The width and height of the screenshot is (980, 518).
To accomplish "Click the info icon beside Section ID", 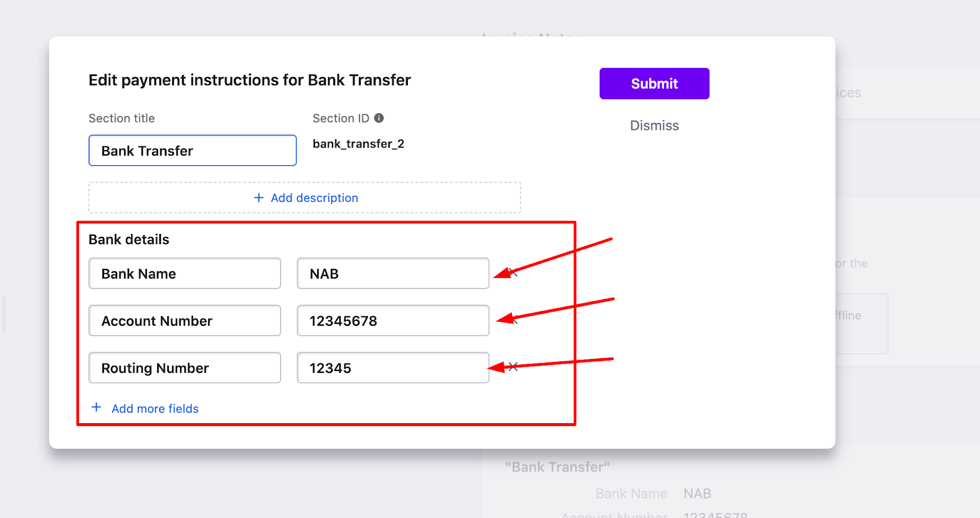I will (379, 118).
